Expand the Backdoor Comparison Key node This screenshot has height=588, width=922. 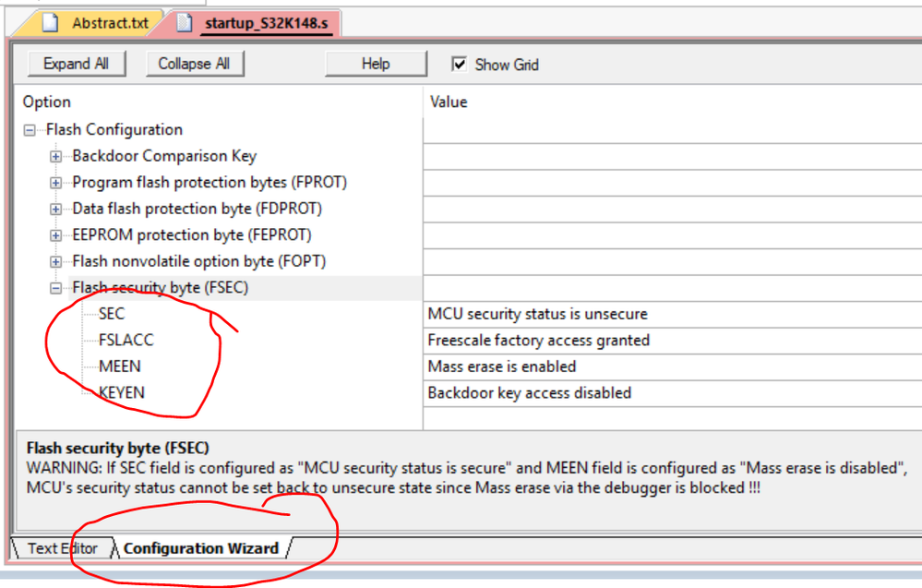56,157
